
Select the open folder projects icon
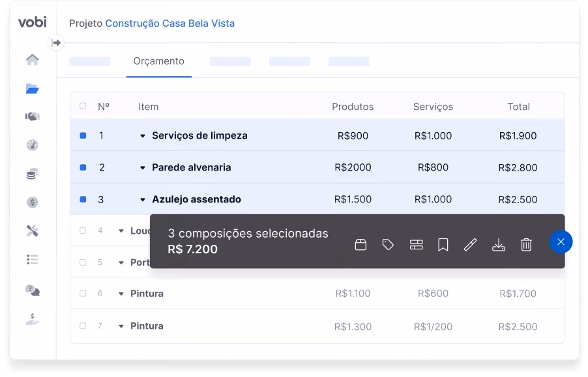33,89
